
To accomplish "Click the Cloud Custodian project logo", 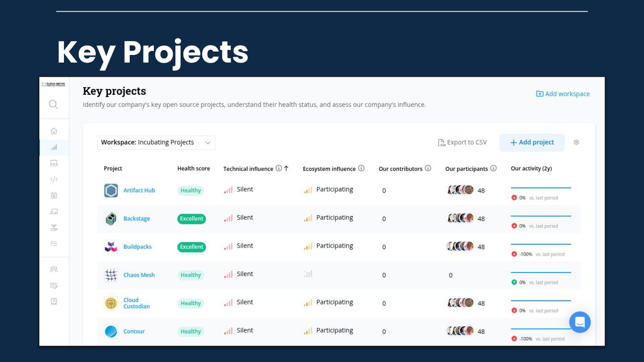I will pyautogui.click(x=111, y=303).
